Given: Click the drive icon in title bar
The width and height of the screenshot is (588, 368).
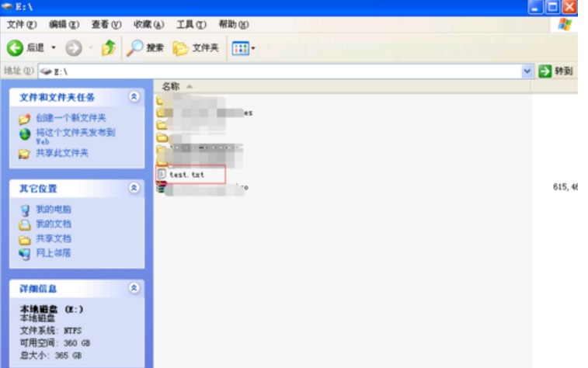Looking at the screenshot, I should click(7, 6).
